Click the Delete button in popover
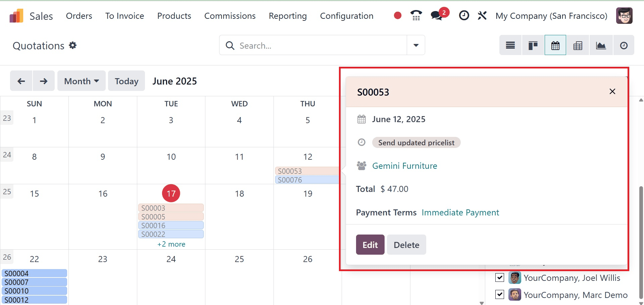The image size is (644, 305). click(406, 245)
